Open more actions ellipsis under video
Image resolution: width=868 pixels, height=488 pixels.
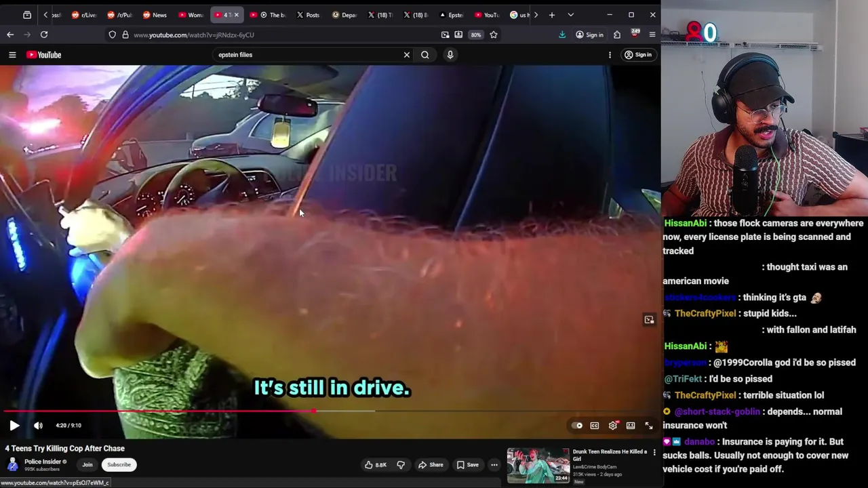[494, 465]
